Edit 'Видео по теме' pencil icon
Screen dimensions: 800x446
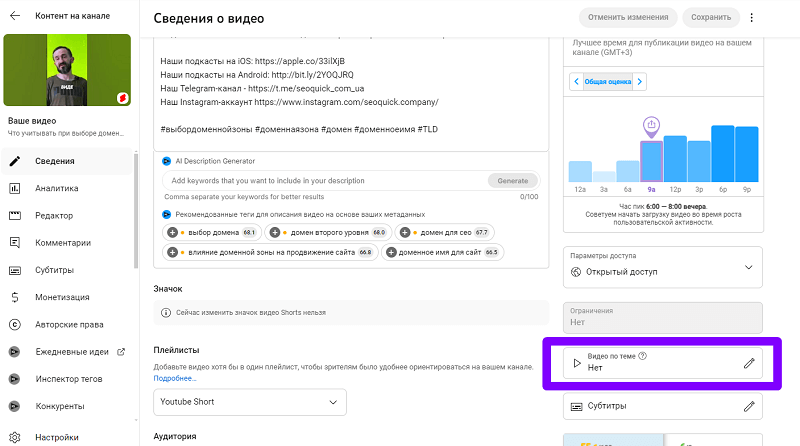748,363
